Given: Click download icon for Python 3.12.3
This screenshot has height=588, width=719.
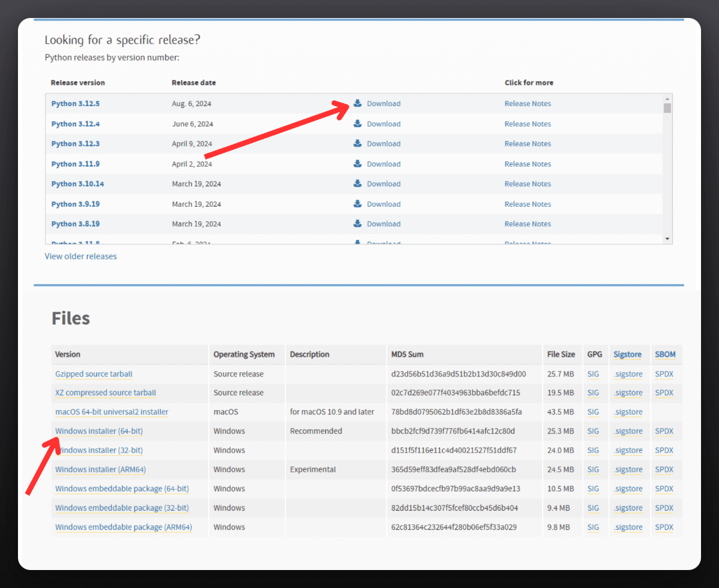Looking at the screenshot, I should click(358, 143).
